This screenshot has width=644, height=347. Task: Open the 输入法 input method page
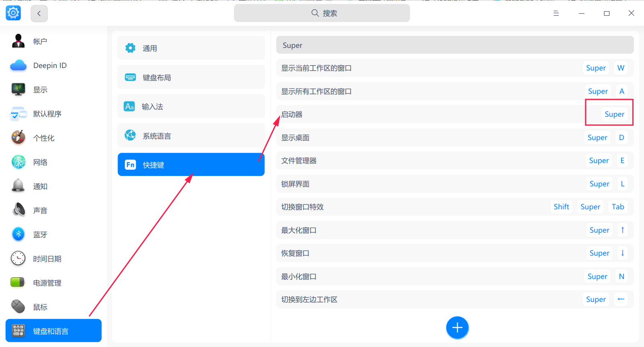[x=191, y=107]
